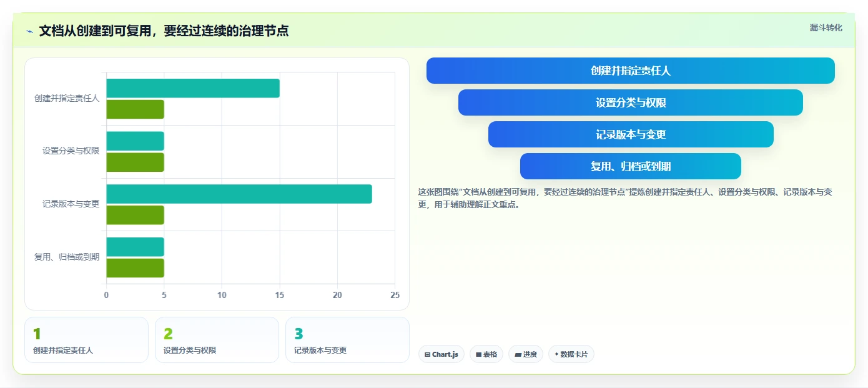Click the 表格 chip
868x388 pixels.
point(486,354)
